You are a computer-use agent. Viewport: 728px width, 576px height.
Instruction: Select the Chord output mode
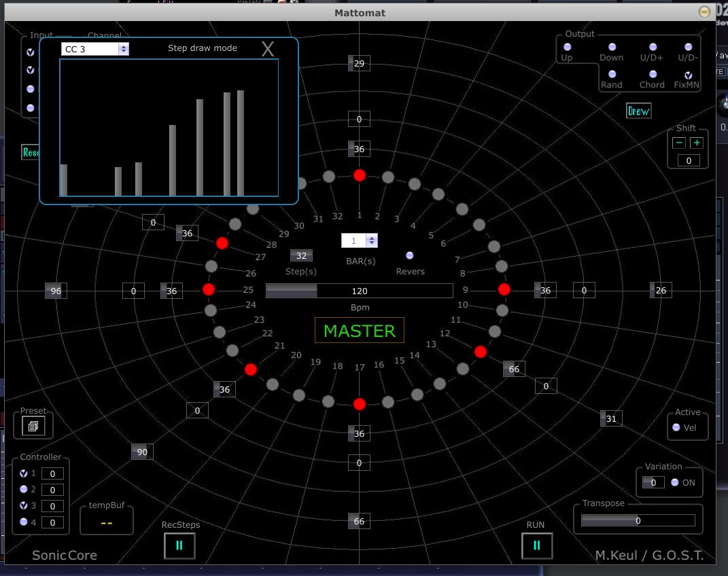[x=653, y=74]
